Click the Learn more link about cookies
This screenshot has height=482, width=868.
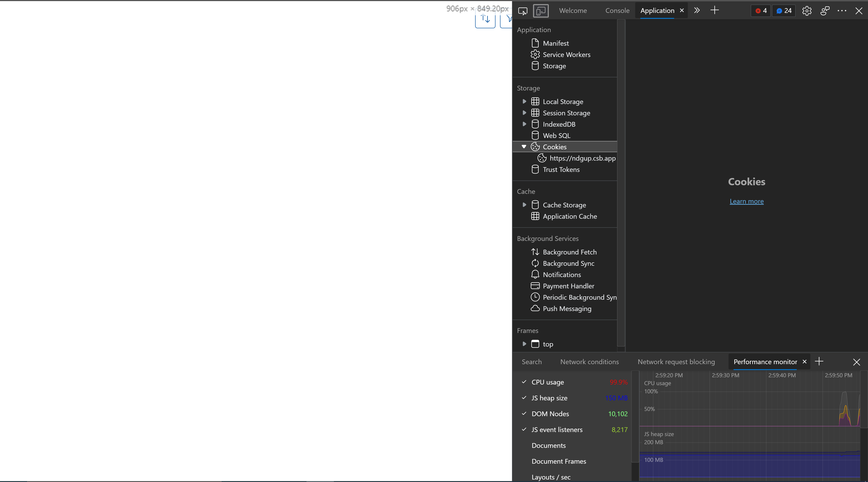(x=746, y=201)
